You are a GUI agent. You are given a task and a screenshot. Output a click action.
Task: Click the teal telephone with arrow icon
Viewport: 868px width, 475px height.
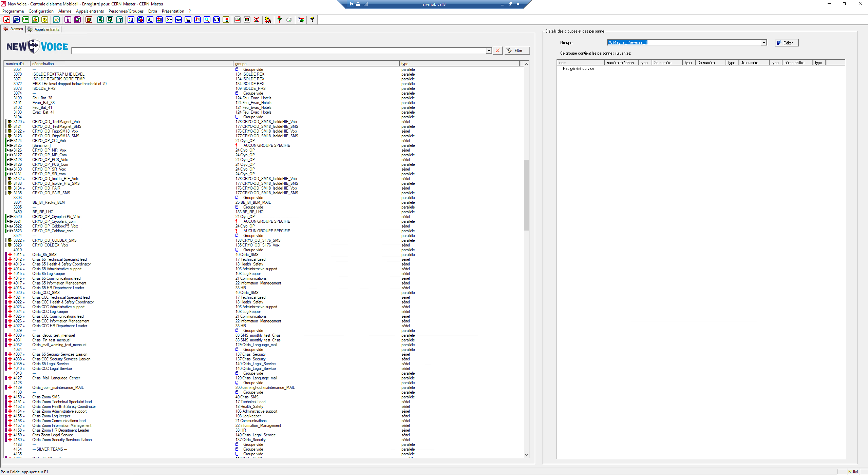100,20
